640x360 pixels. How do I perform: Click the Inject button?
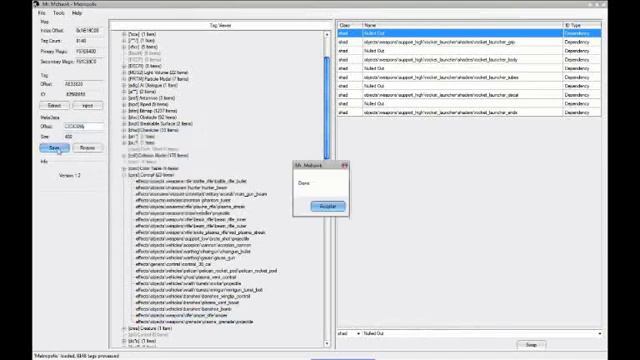(88, 106)
